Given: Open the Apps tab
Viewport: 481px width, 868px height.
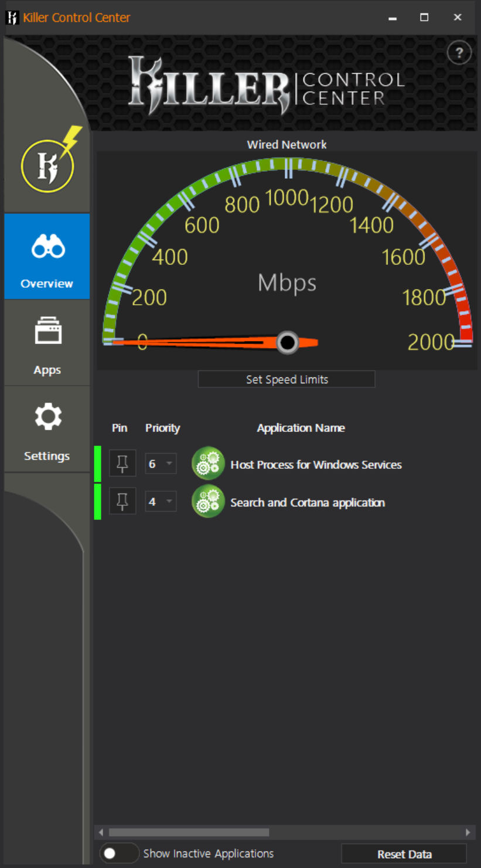Looking at the screenshot, I should click(x=47, y=343).
